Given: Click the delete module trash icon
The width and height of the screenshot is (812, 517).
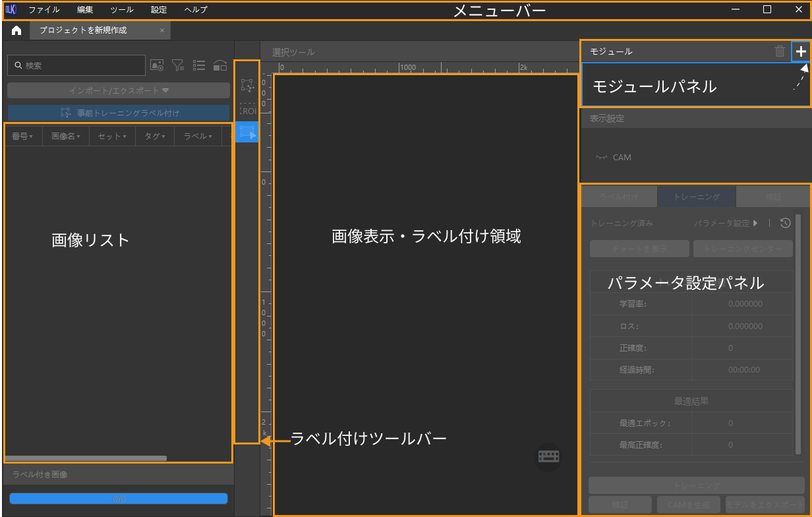Looking at the screenshot, I should point(780,51).
